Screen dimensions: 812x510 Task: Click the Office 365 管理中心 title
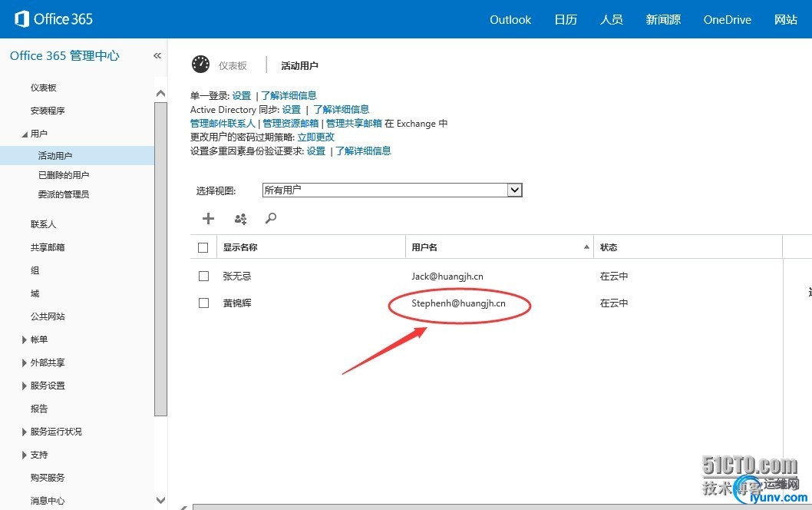tap(64, 55)
